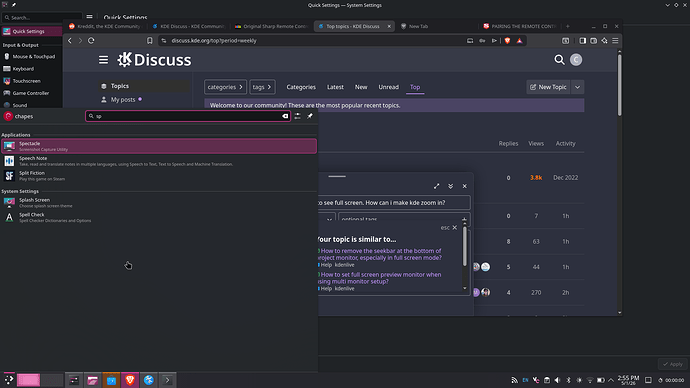Image resolution: width=690 pixels, height=388 pixels.
Task: Show hidden system tray icons
Action: pos(611,380)
